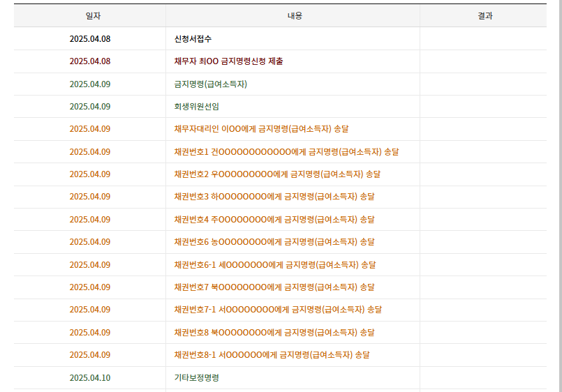Select the 신청서접수 row text
This screenshot has width=562, height=392.
tap(193, 38)
